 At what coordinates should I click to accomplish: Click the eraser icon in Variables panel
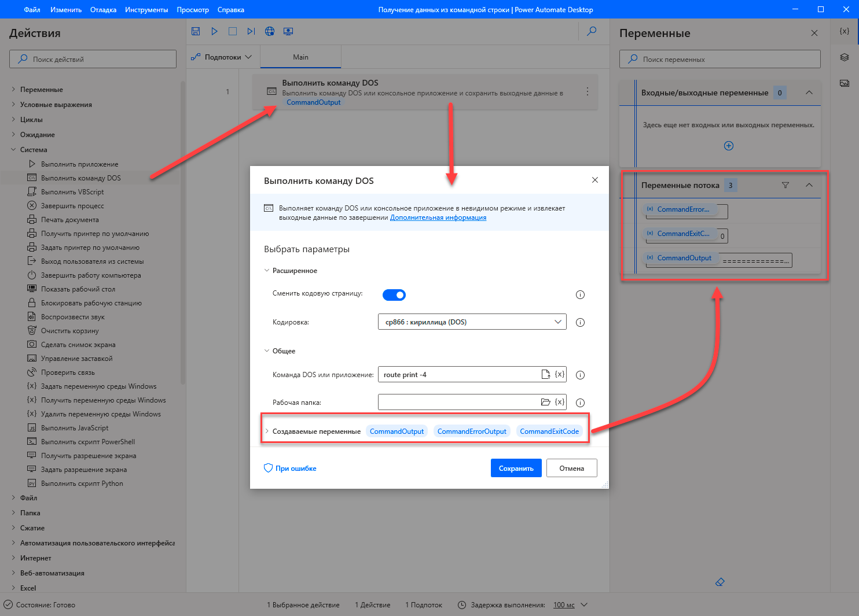tap(720, 582)
